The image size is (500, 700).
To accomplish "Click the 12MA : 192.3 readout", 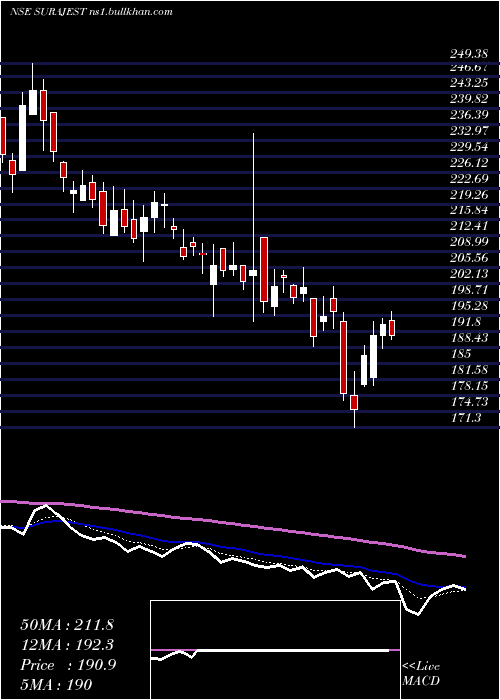I will coord(67,645).
